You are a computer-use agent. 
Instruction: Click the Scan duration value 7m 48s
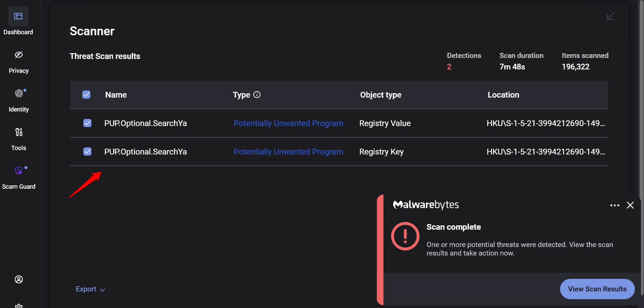[x=512, y=67]
